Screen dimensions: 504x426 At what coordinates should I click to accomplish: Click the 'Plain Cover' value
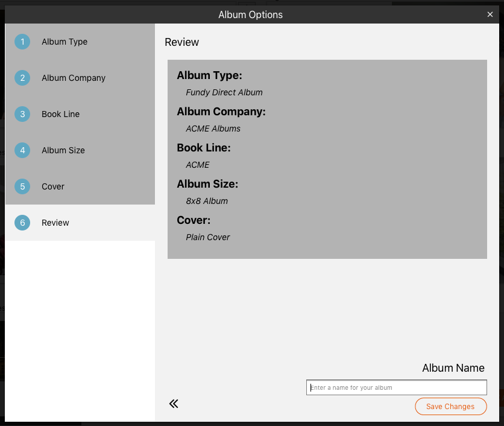pos(207,237)
